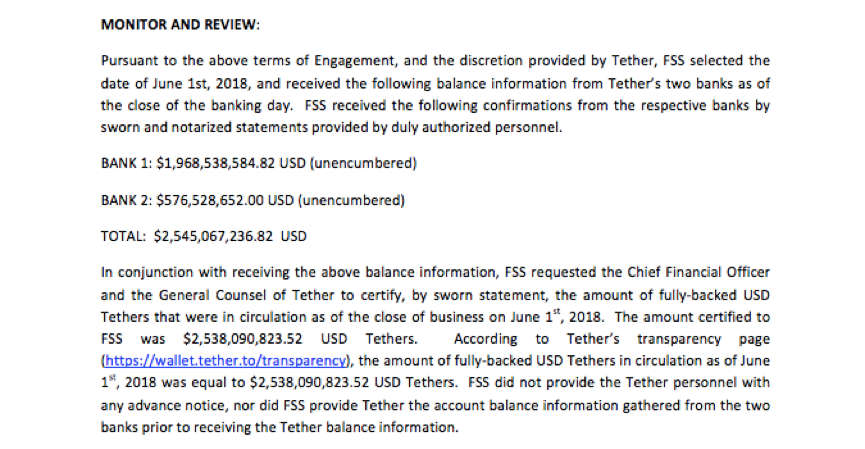Click the "TOTAL:" label

124,237
